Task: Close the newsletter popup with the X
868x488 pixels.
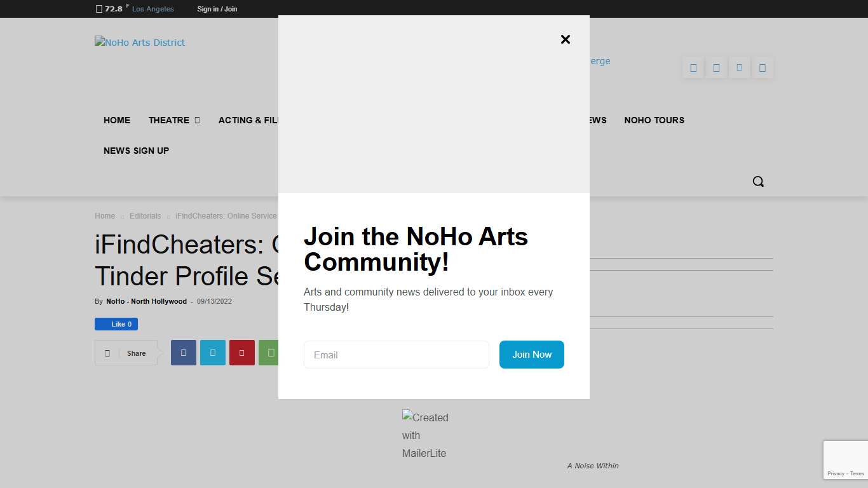Action: point(565,39)
